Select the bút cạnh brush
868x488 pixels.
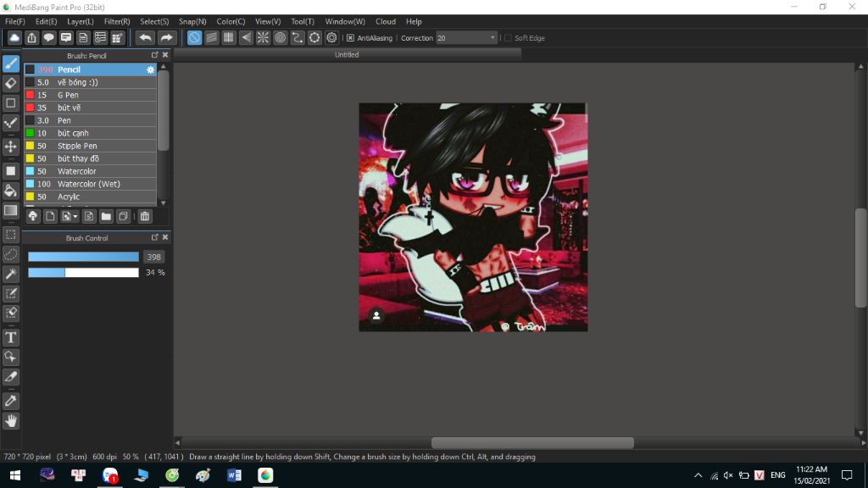coord(90,133)
